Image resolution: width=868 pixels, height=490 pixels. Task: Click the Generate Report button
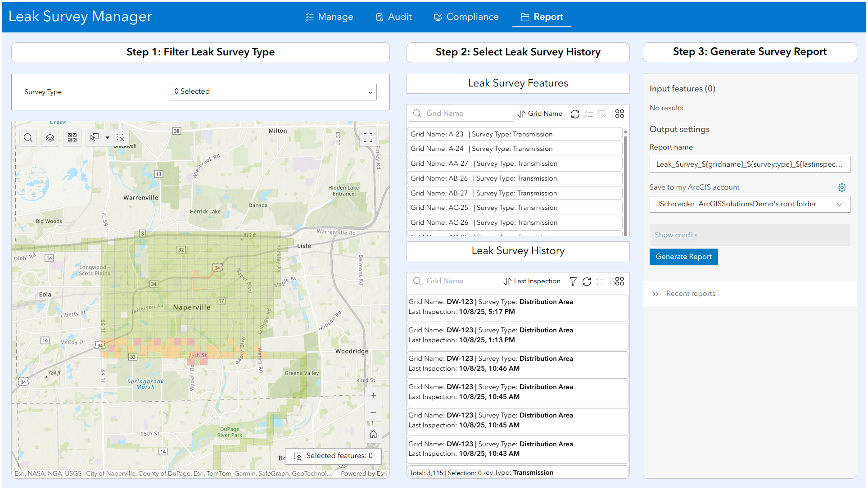[683, 257]
